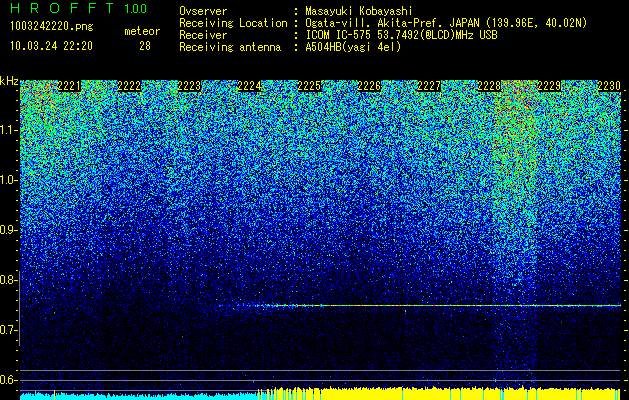The height and width of the screenshot is (400, 629).
Task: Select the file name 1003242220.png
Action: (x=52, y=27)
